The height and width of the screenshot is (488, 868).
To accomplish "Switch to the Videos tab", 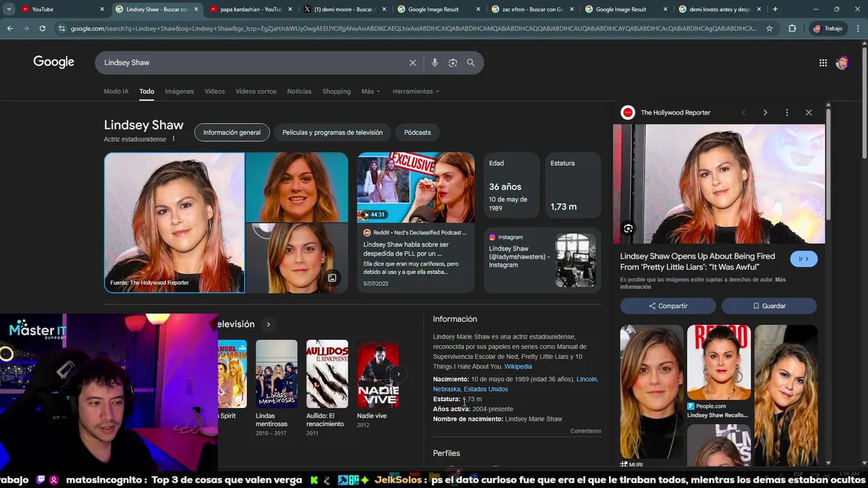I will point(214,91).
